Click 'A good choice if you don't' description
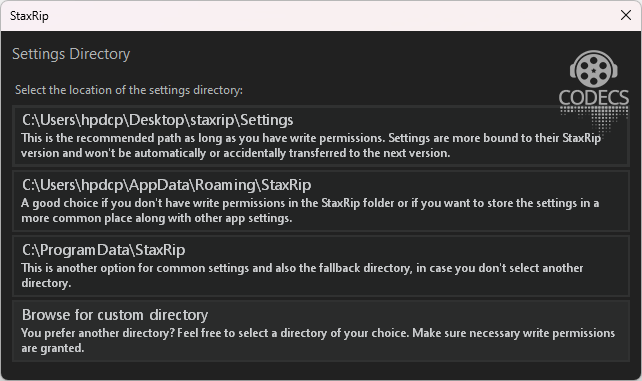642x381 pixels. click(310, 203)
